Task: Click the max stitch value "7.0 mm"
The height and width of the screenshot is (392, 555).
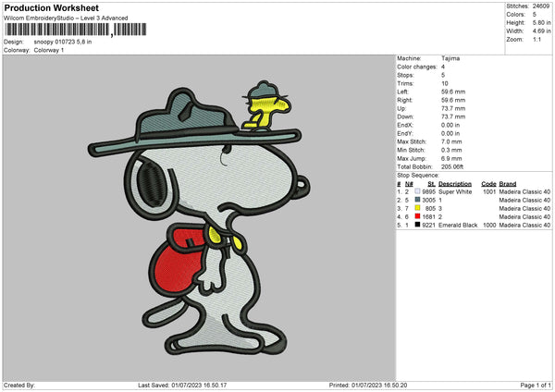Action: [x=451, y=141]
